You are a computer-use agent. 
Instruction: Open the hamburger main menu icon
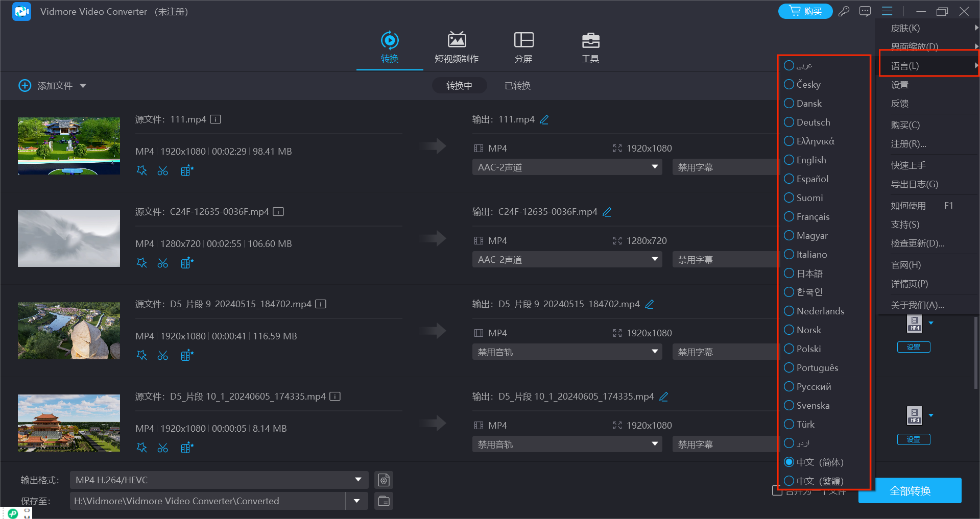coord(887,11)
